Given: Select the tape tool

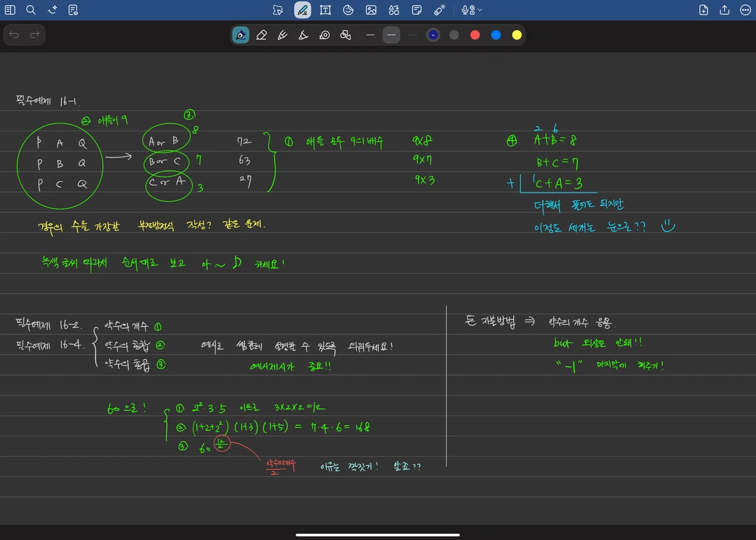Looking at the screenshot, I should tap(324, 35).
